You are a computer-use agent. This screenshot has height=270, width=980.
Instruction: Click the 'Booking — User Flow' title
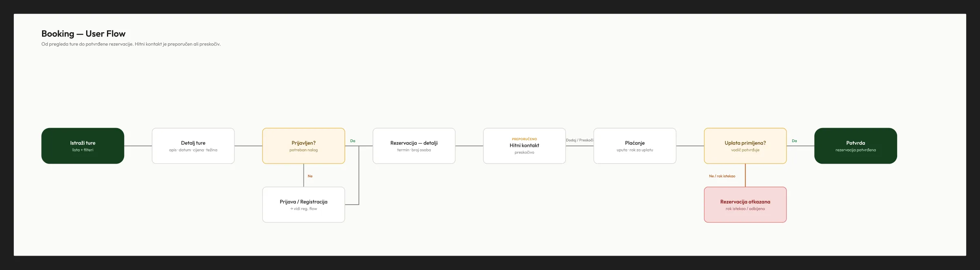click(83, 34)
